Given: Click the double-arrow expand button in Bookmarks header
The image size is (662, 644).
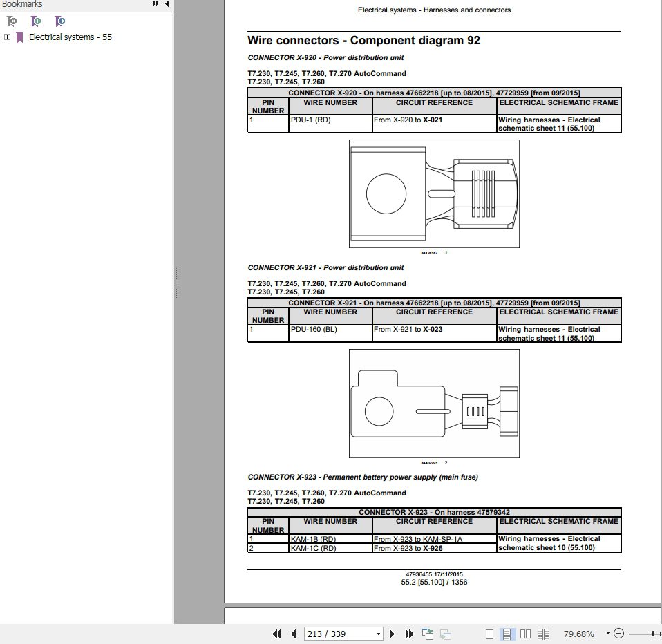Looking at the screenshot, I should click(155, 4).
